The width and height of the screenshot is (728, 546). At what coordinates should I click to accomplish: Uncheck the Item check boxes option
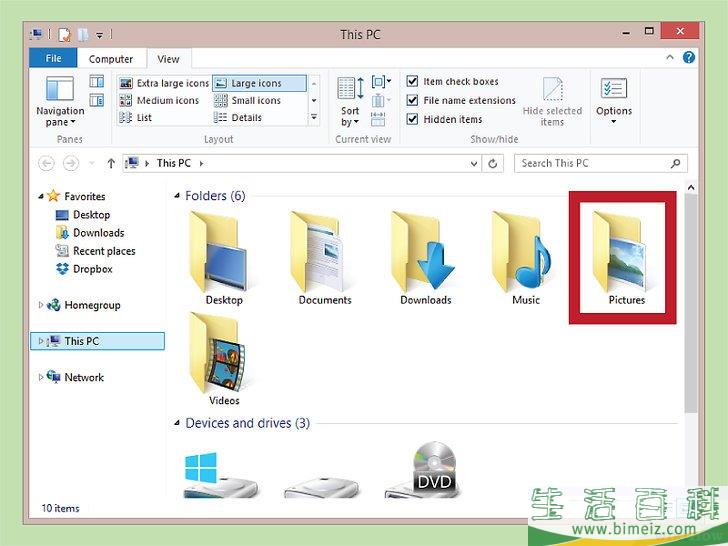(413, 82)
